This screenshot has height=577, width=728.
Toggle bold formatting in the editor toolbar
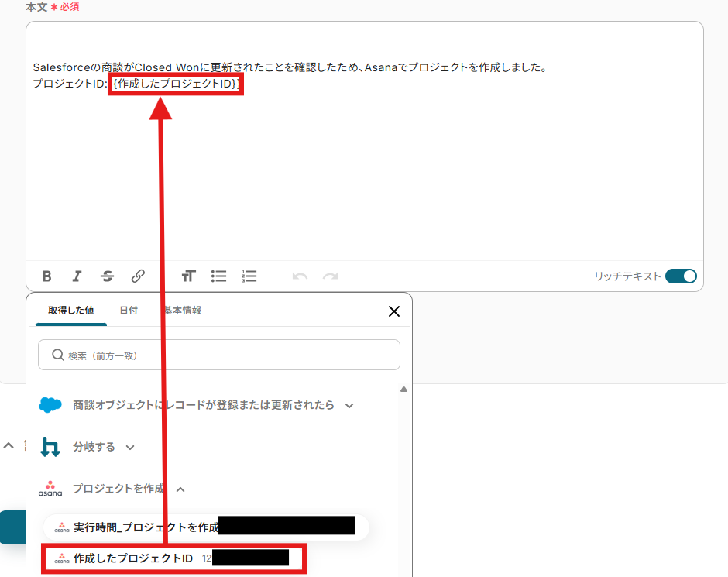[47, 276]
